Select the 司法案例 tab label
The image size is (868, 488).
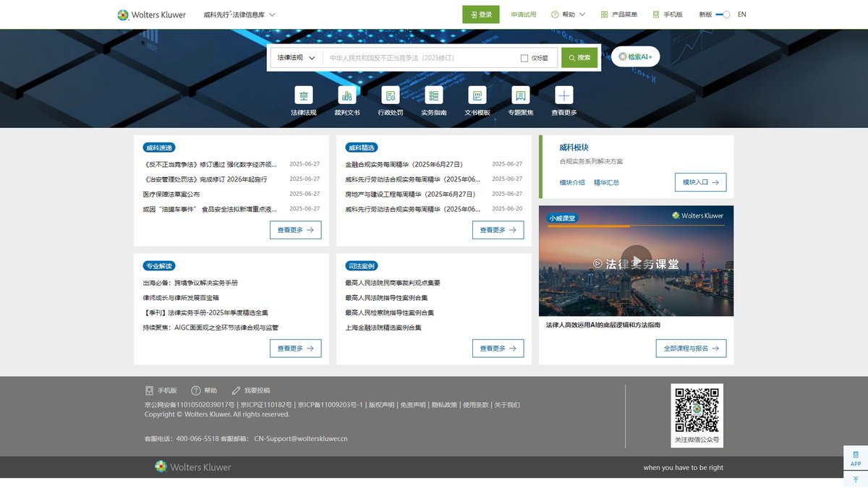[362, 266]
